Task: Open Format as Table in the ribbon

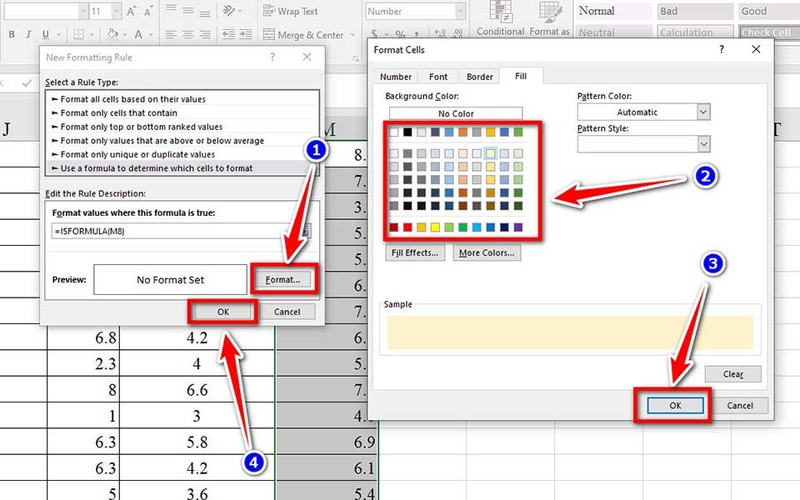Action: pyautogui.click(x=549, y=19)
